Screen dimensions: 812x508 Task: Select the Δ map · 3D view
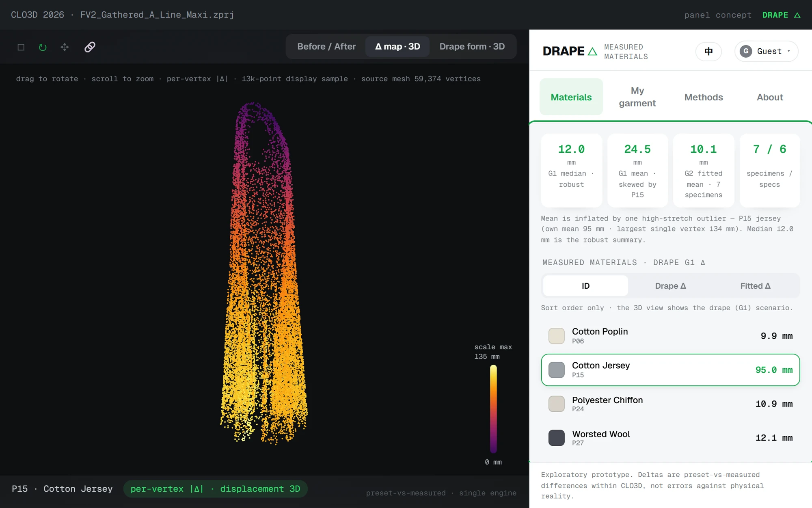pos(397,47)
